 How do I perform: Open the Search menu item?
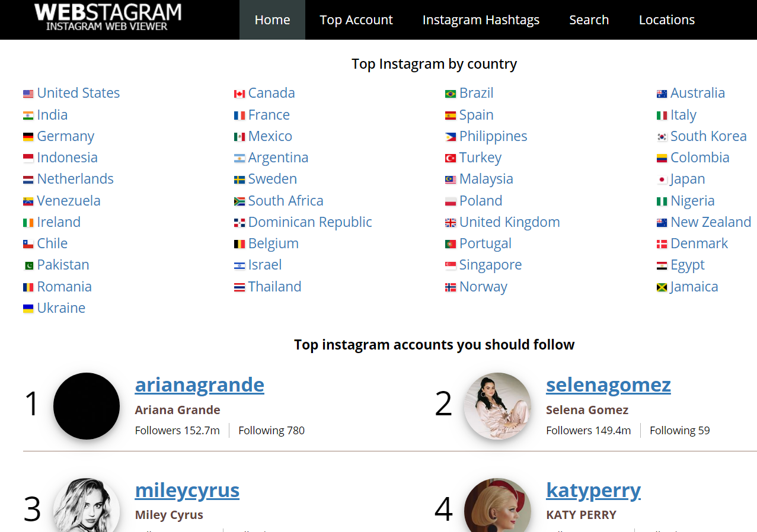coord(589,20)
